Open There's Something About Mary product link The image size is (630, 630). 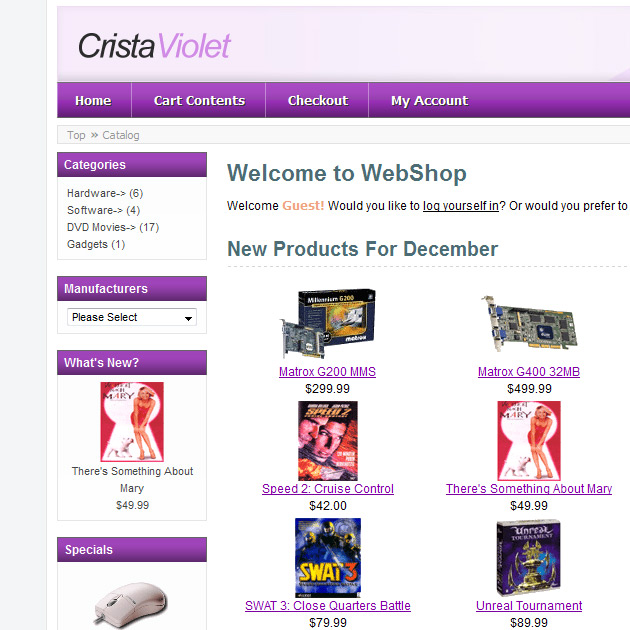529,489
